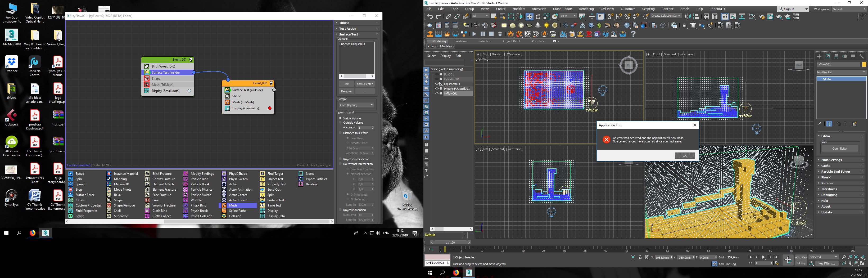Switch to the Object Paint ribbon tab

click(512, 42)
